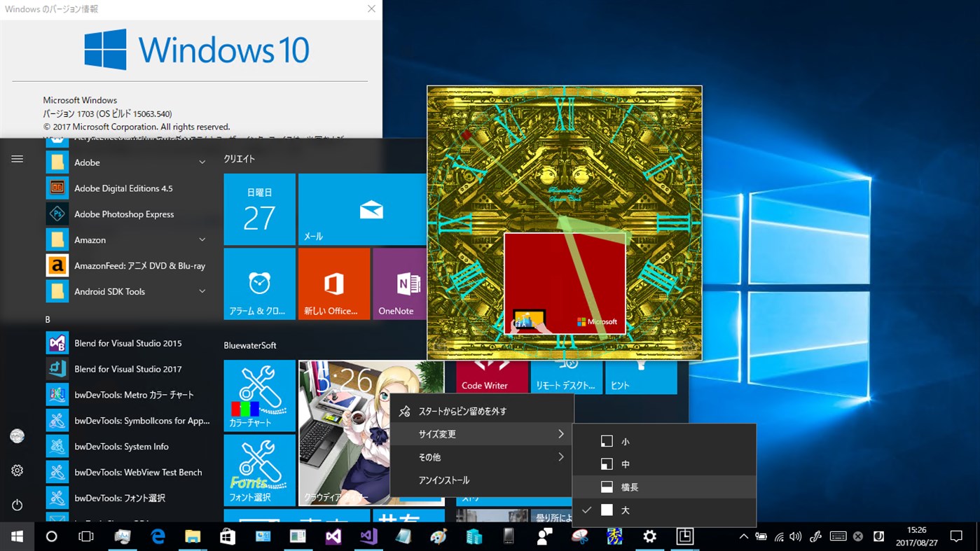Open the volume control in system tray

pos(796,537)
